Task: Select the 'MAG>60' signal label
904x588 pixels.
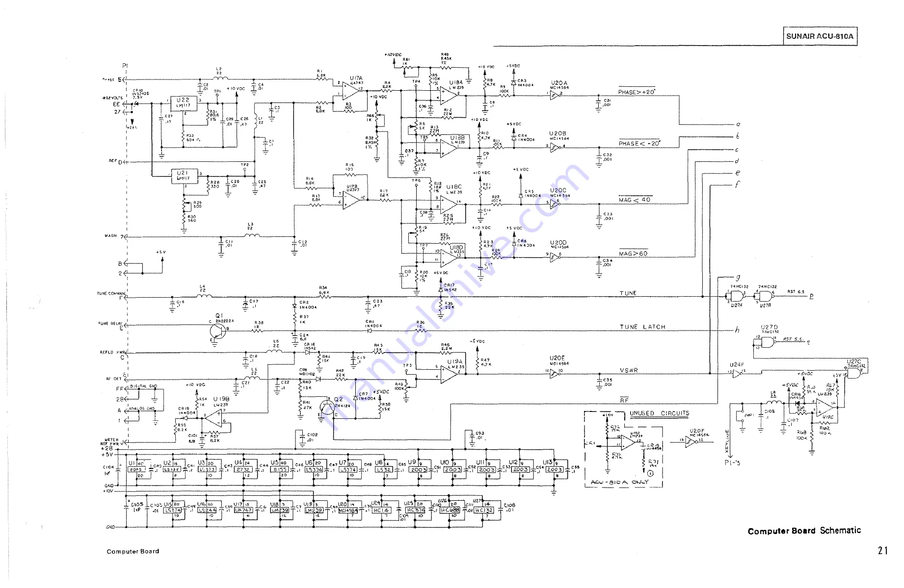Action: pyautogui.click(x=633, y=254)
